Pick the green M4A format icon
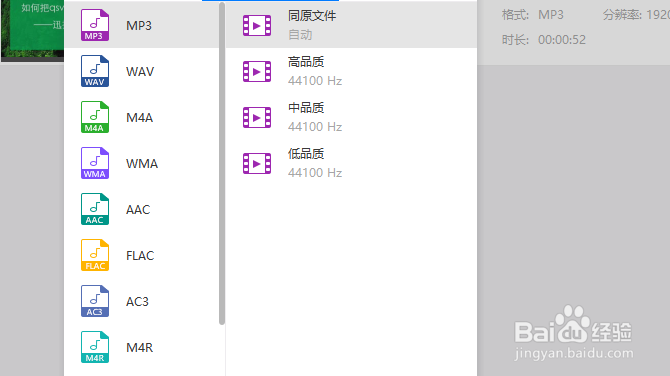Screen dimensions: 670x376 [95, 117]
